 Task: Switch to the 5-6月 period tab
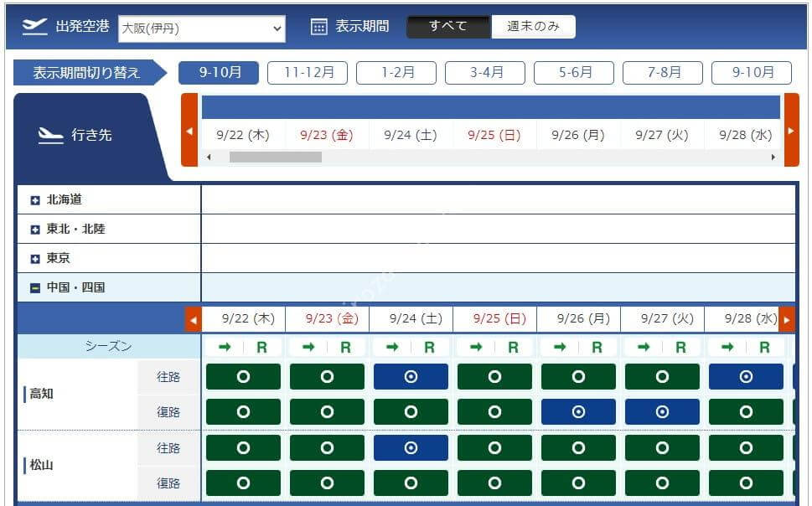click(574, 73)
